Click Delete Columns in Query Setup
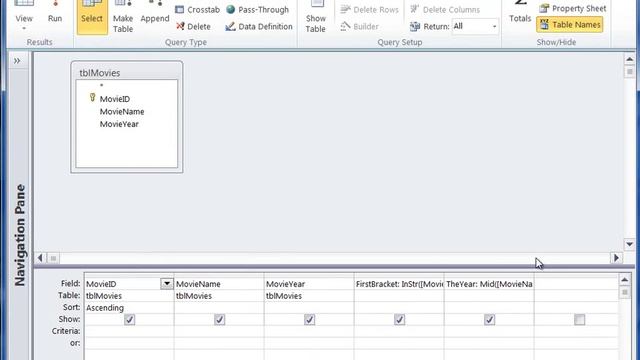The width and height of the screenshot is (640, 360). (x=445, y=9)
